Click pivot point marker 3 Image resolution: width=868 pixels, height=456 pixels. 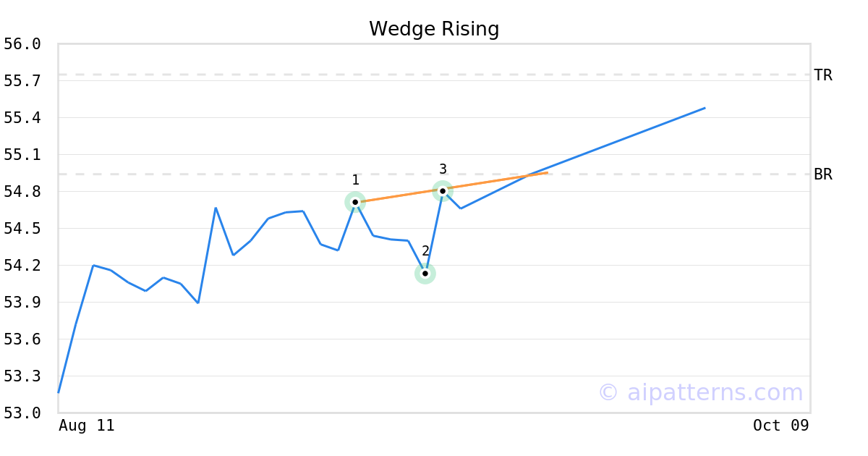443,191
